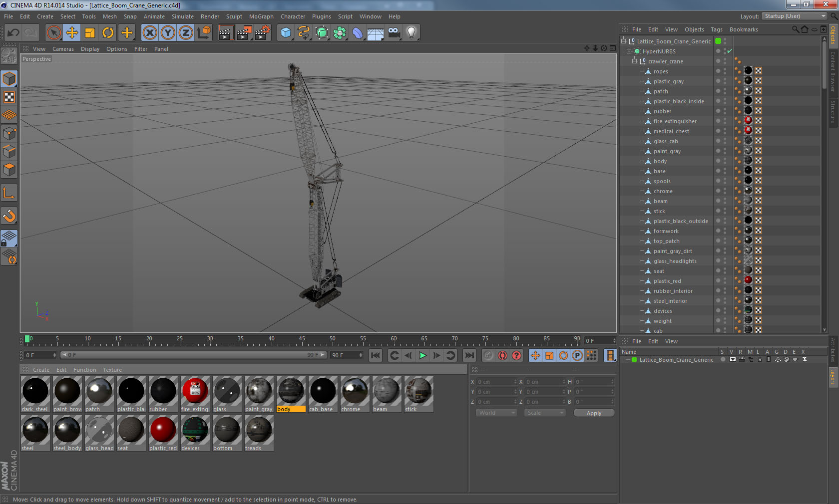Toggle Z axis lock
Viewport: 839px width, 504px height.
point(186,33)
